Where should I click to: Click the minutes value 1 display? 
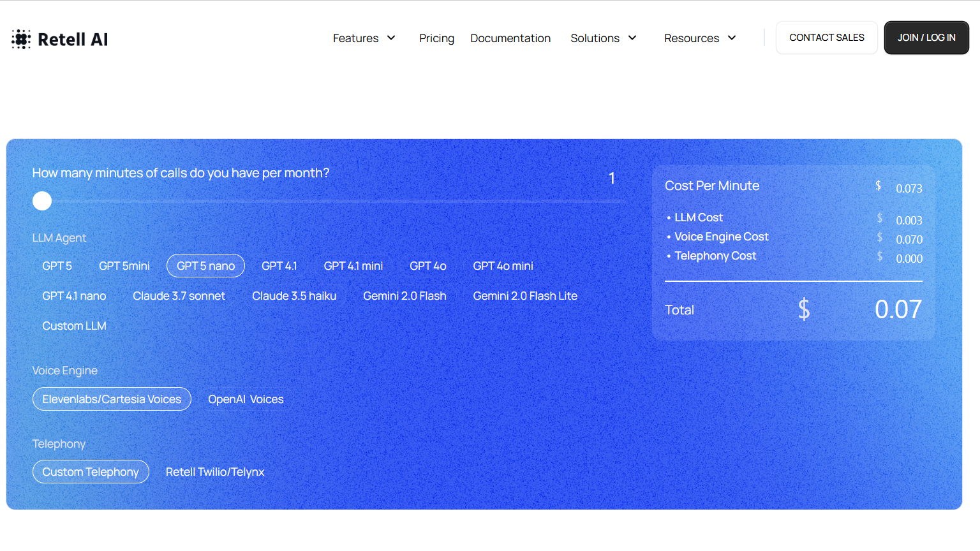[612, 178]
